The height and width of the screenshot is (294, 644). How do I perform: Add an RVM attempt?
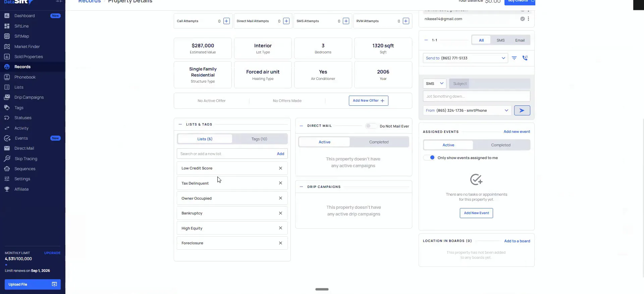pos(406,21)
